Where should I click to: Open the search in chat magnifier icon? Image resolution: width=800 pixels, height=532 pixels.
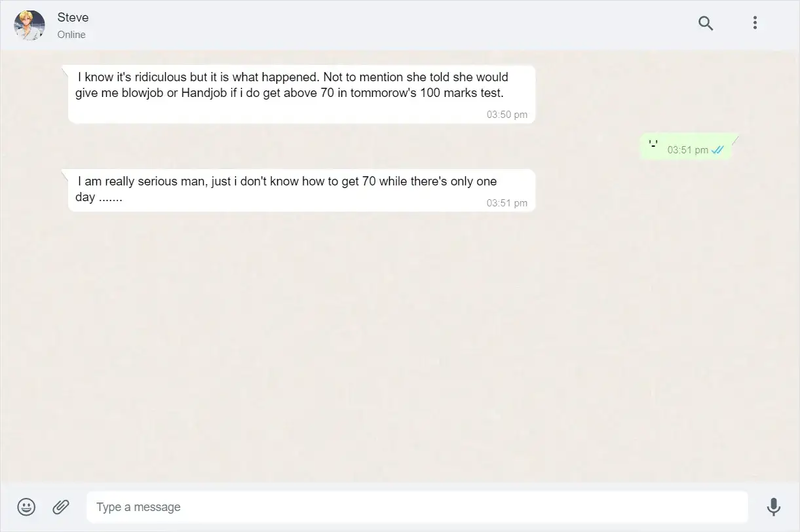[706, 24]
